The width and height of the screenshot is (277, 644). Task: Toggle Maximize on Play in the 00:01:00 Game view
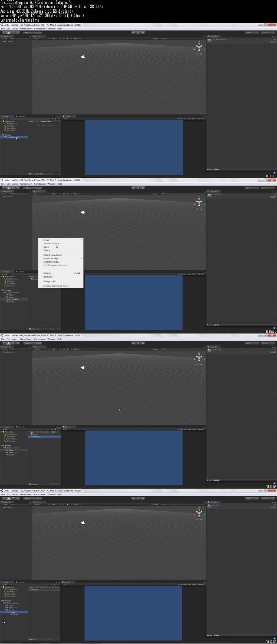tap(184, 119)
